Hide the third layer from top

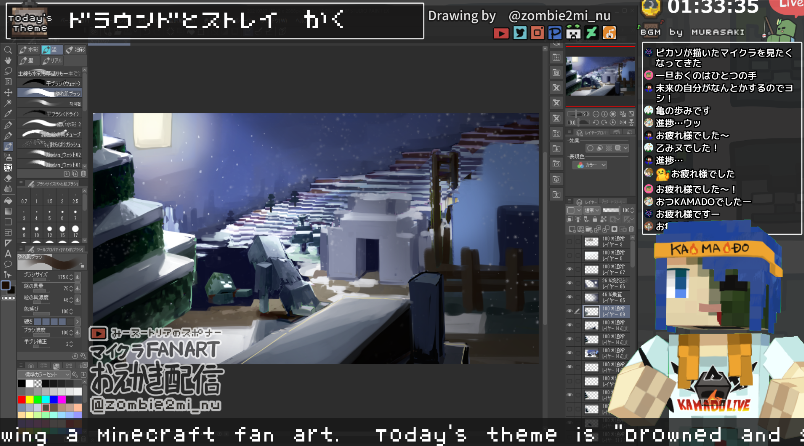click(570, 269)
